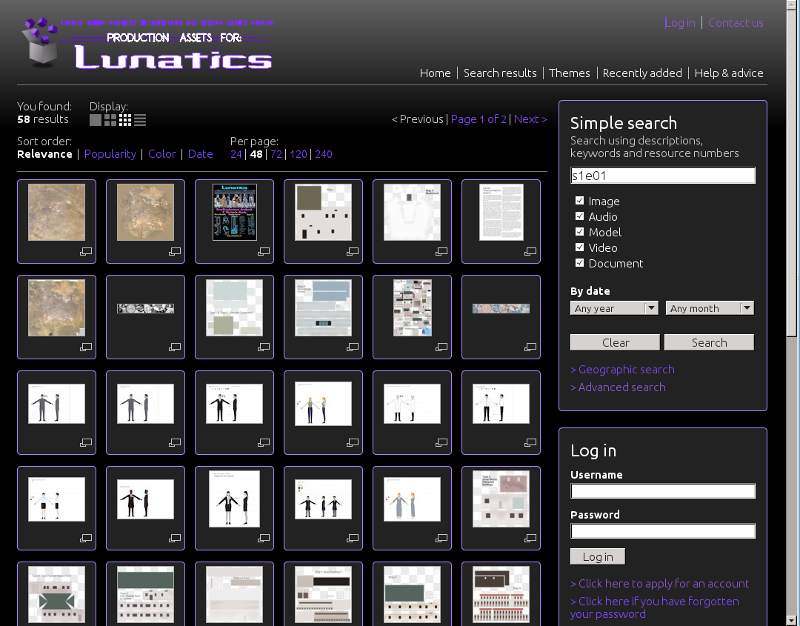Open the Any year dropdown
This screenshot has height=626, width=800.
pos(614,309)
